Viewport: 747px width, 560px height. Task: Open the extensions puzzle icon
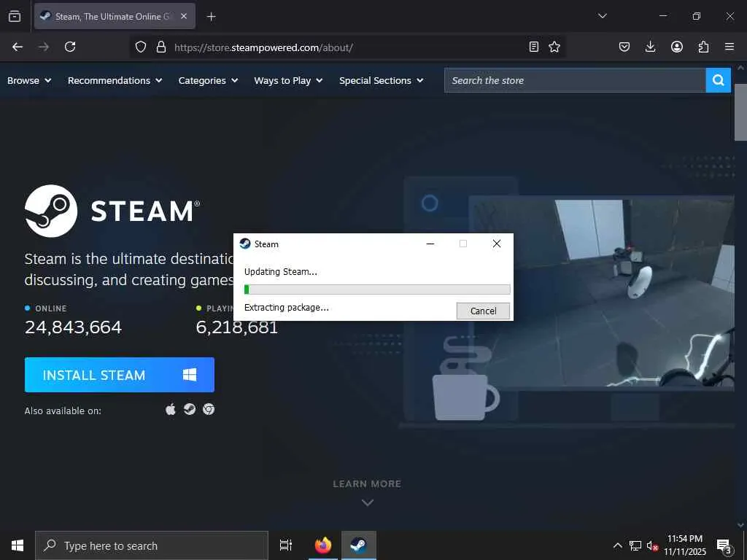click(x=703, y=47)
